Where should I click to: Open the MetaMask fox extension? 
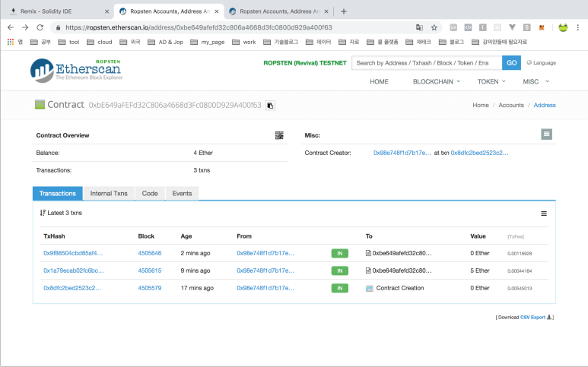click(x=542, y=27)
